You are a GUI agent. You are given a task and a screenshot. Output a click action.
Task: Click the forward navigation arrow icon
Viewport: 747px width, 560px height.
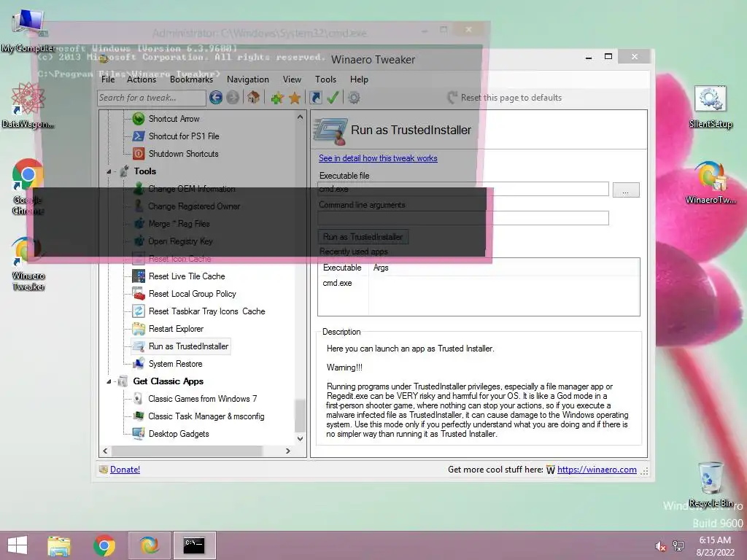click(x=233, y=98)
